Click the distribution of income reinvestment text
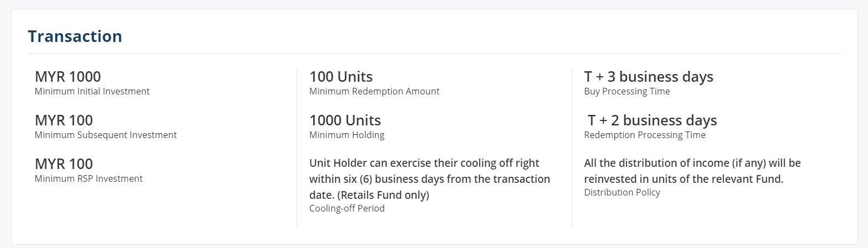Viewport: 868px width, 248px height. point(692,171)
